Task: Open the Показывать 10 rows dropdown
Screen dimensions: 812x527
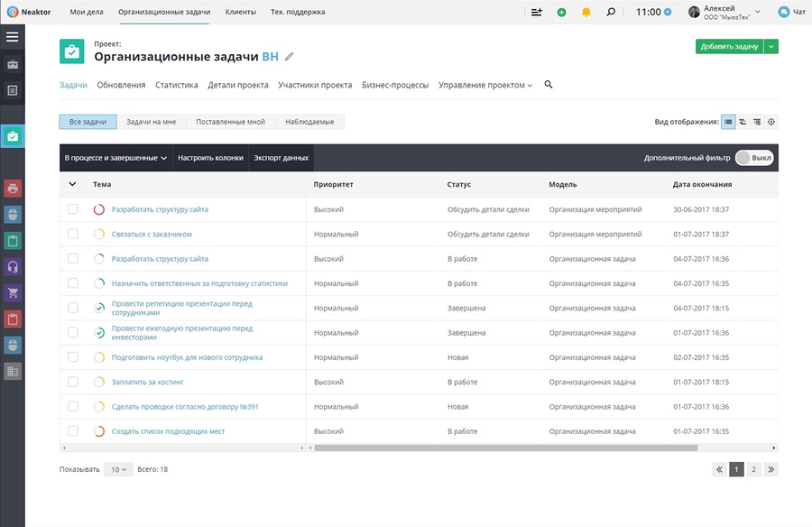Action: tap(118, 469)
